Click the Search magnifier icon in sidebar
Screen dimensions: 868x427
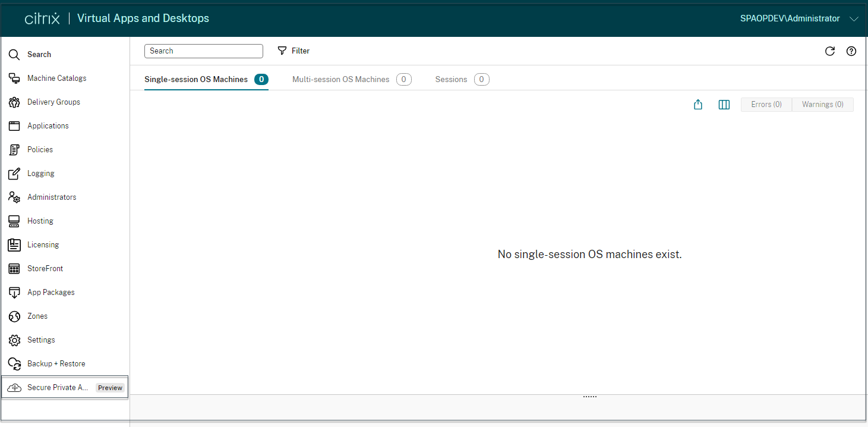pyautogui.click(x=14, y=55)
